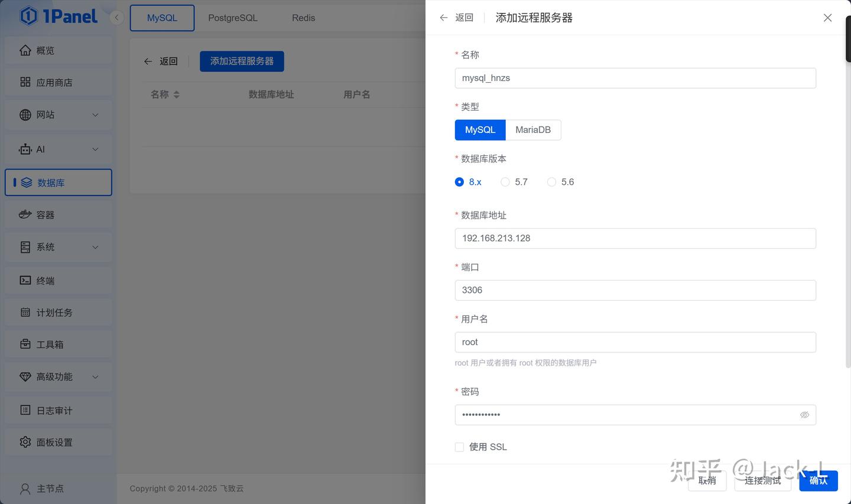The height and width of the screenshot is (504, 851).
Task: Select the 高级功能 diamond icon
Action: pyautogui.click(x=25, y=376)
